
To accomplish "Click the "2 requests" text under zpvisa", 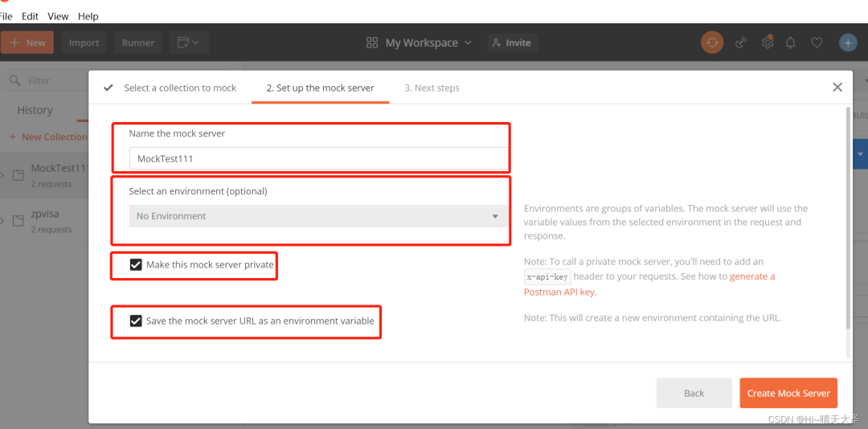I will point(51,229).
